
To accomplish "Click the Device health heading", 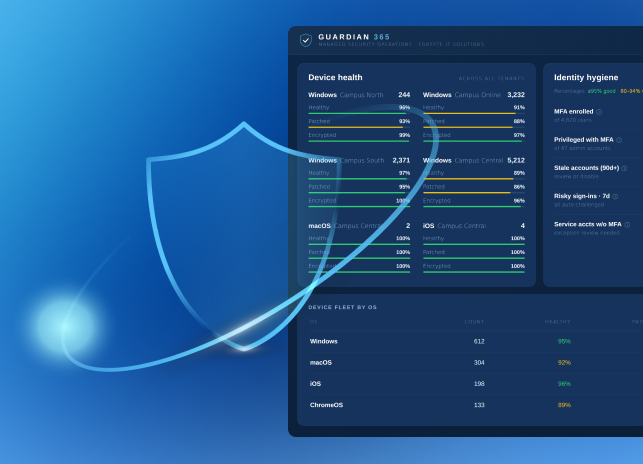I will tap(335, 78).
